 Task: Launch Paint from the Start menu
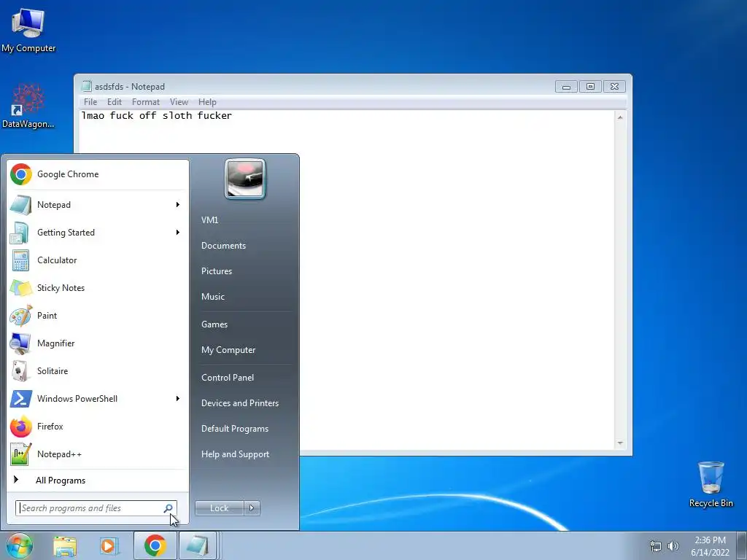point(98,315)
